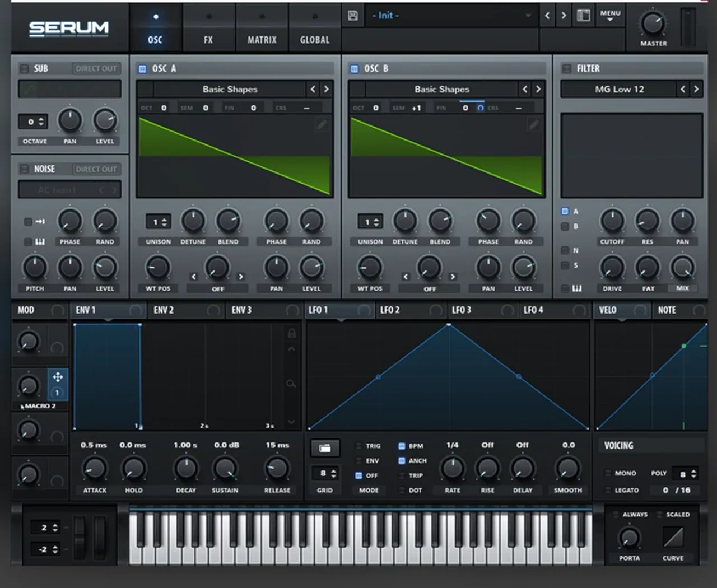Screen dimensions: 717x588
Task: Select next OSC A wavetable arrow
Action: pyautogui.click(x=326, y=89)
